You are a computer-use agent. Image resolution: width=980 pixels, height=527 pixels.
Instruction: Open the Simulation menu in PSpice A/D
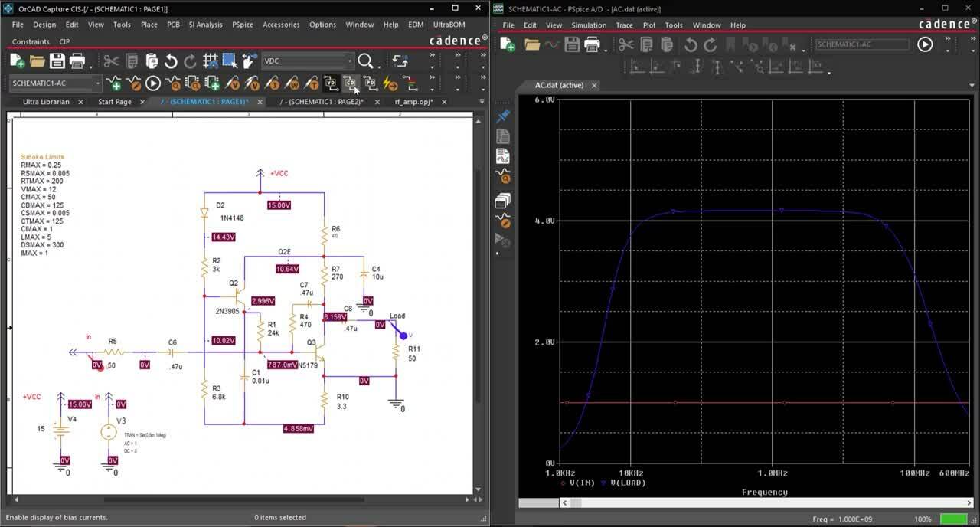pyautogui.click(x=590, y=25)
